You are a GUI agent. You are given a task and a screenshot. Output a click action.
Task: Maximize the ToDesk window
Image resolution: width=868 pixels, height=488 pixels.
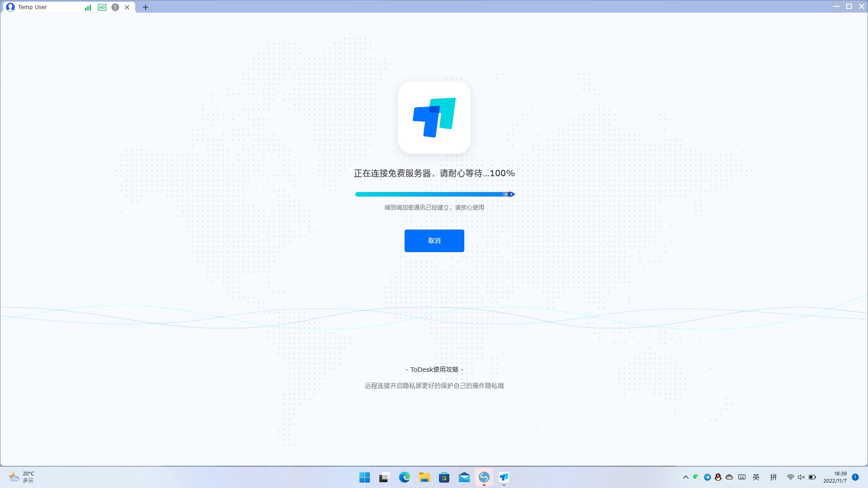pos(849,6)
